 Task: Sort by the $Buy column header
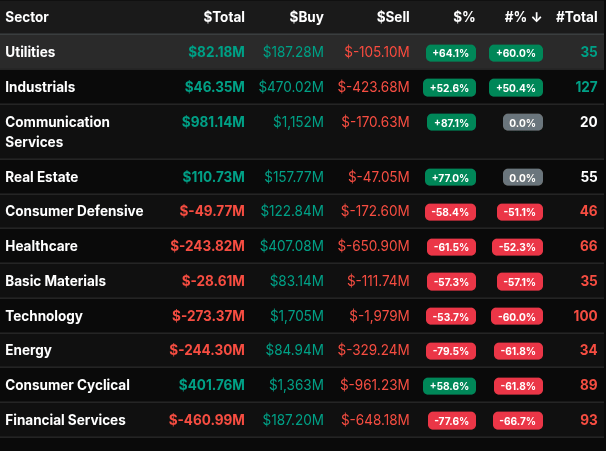pos(306,17)
